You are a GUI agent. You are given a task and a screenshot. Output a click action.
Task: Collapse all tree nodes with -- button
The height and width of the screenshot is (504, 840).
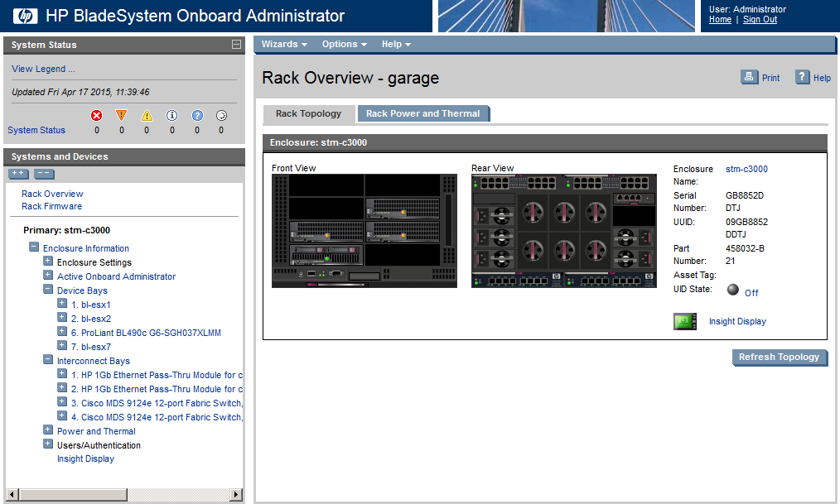(x=44, y=173)
